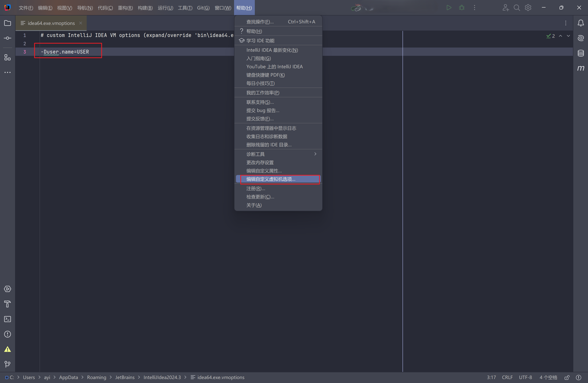Open the 运行(U) menu

pyautogui.click(x=165, y=8)
